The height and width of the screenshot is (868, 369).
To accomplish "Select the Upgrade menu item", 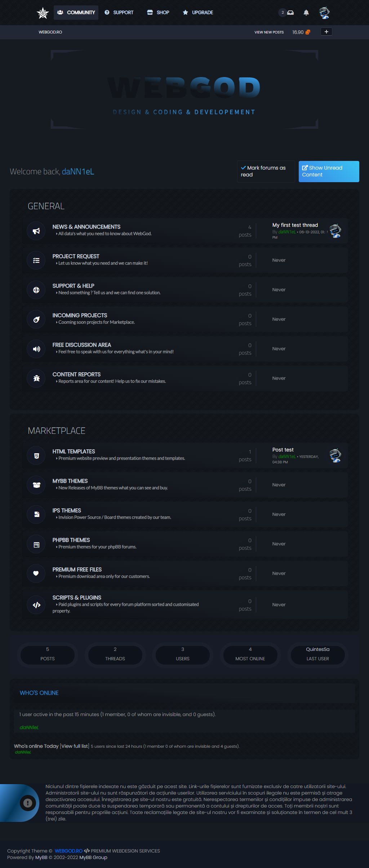I will [198, 13].
